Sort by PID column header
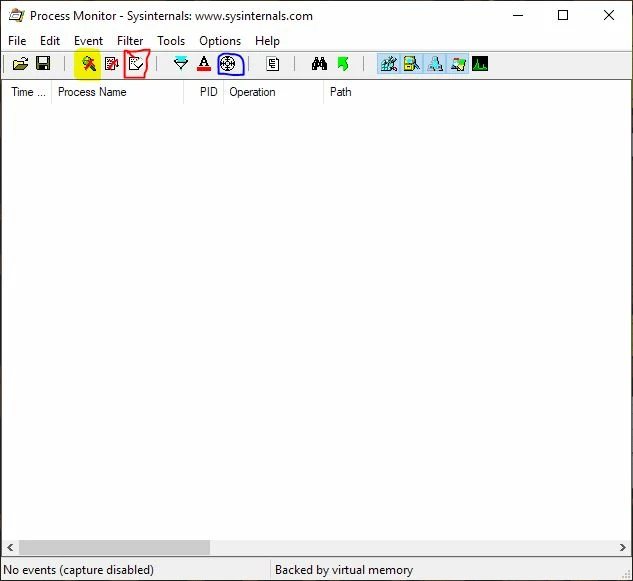Viewport: 633px width, 581px height. [x=203, y=92]
